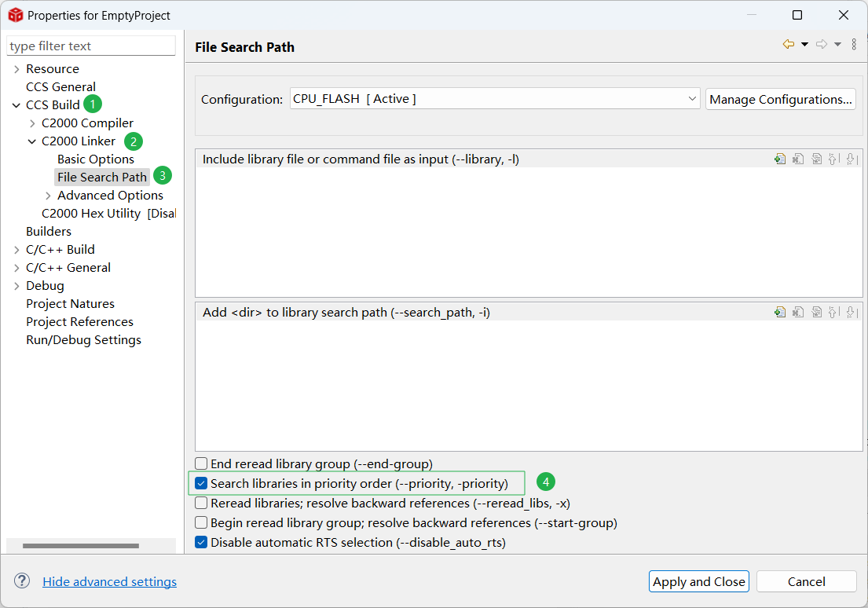This screenshot has height=608, width=868.
Task: Expand Advanced Options under C2000 Linker
Action: (x=48, y=196)
